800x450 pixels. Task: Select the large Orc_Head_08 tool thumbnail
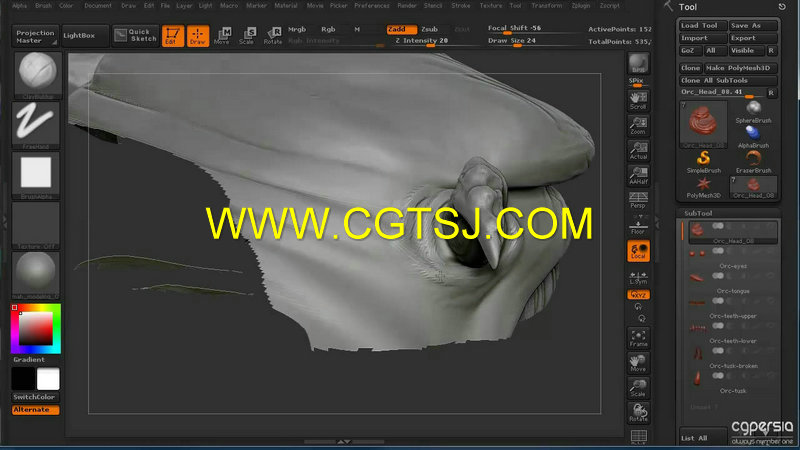point(703,124)
